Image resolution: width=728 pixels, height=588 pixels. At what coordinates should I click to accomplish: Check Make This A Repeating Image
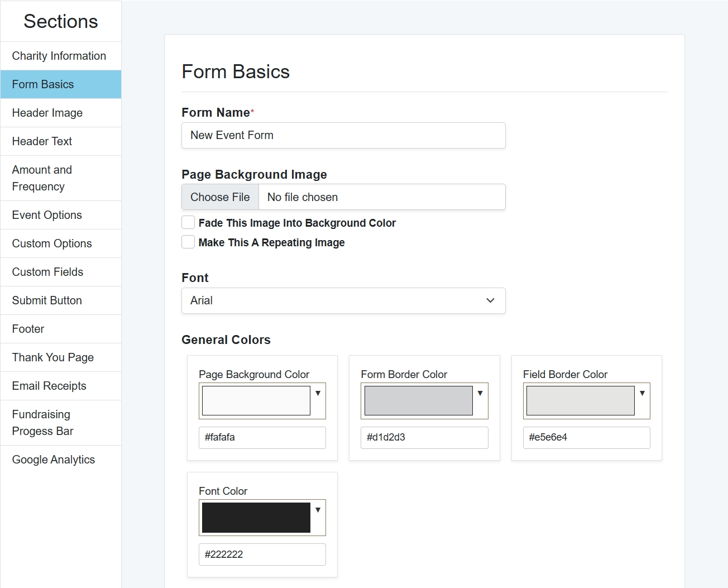pos(188,242)
